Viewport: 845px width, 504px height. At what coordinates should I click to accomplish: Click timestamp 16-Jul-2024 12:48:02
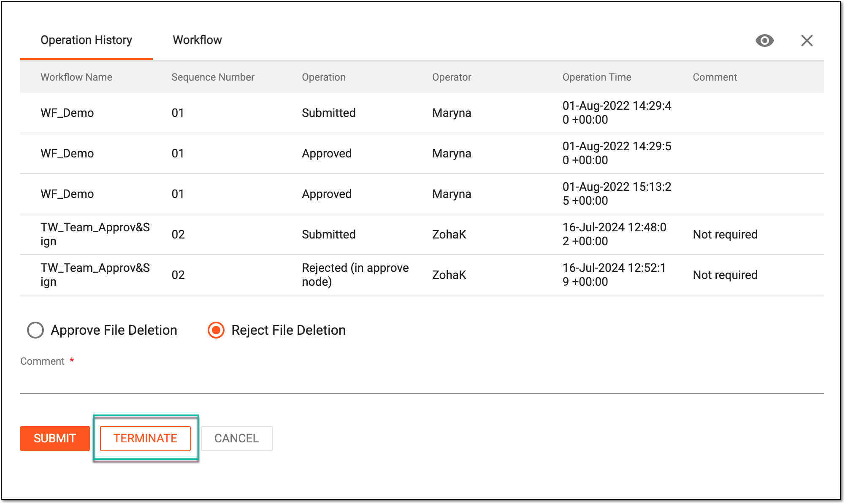coord(614,234)
